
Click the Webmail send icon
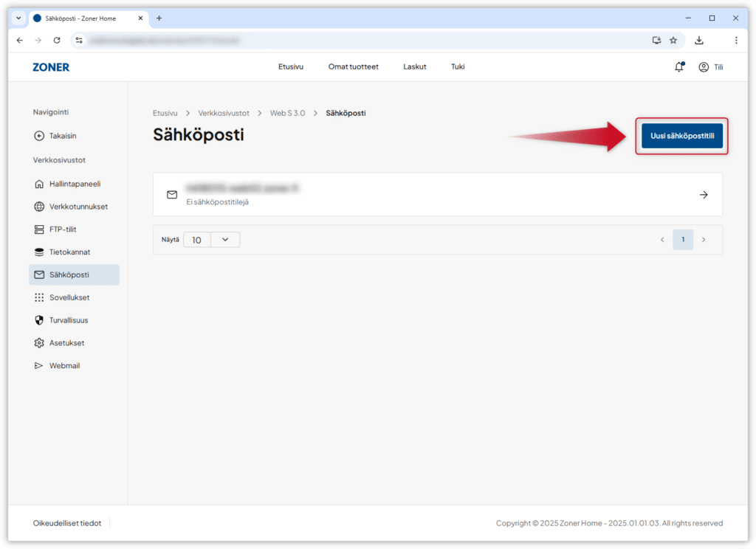(x=39, y=366)
